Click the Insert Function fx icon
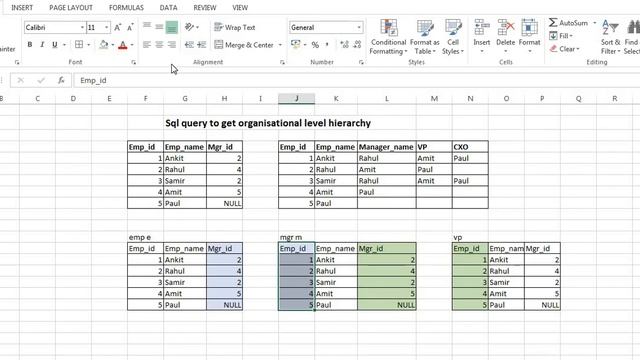The image size is (640, 360). (61, 80)
